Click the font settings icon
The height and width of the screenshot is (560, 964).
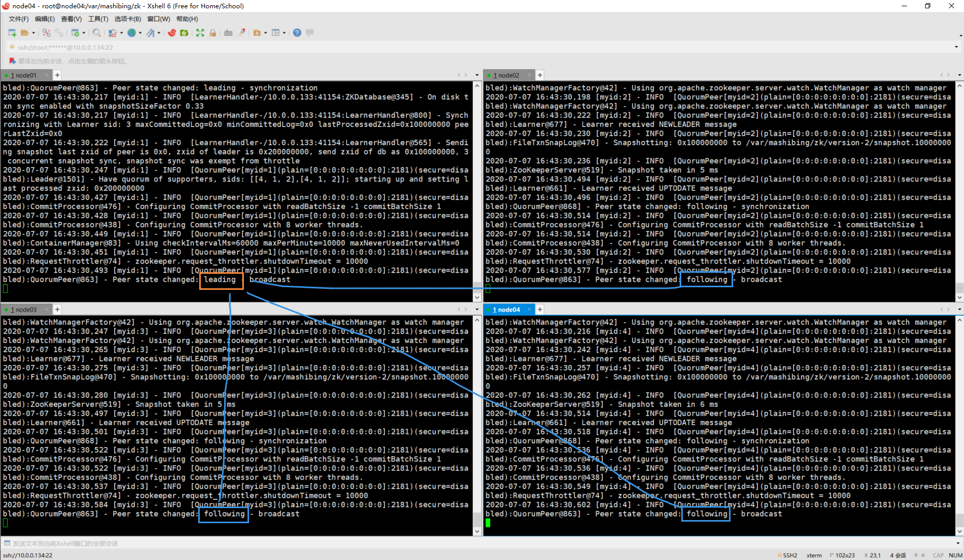pos(150,33)
